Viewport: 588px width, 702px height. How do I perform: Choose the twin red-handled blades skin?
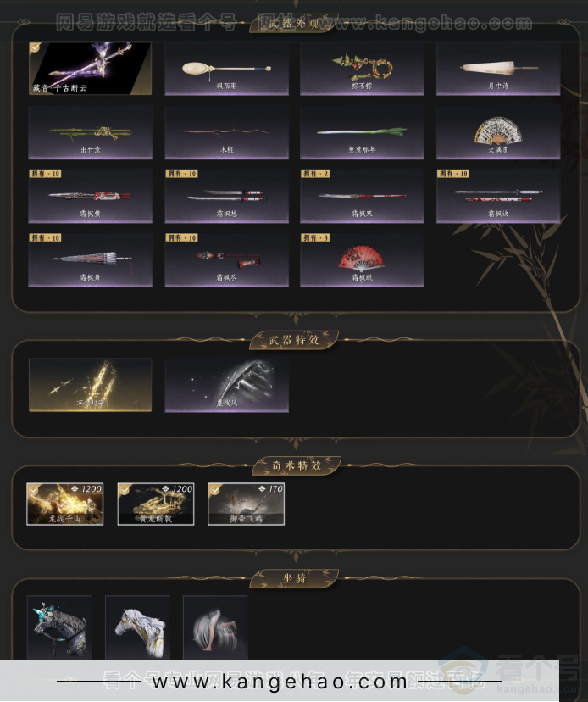[226, 196]
